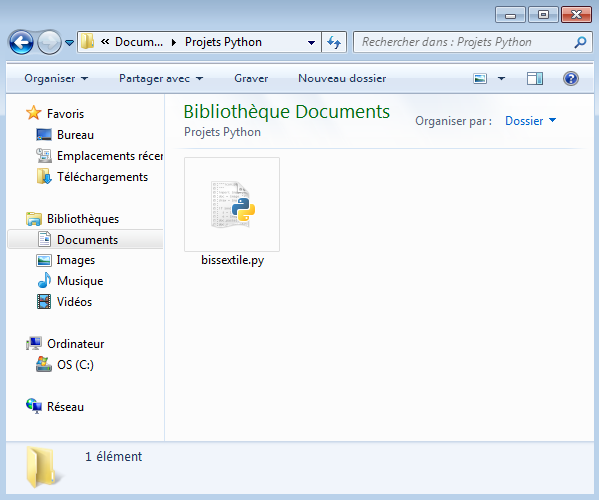Open help with the question mark icon

tap(571, 79)
